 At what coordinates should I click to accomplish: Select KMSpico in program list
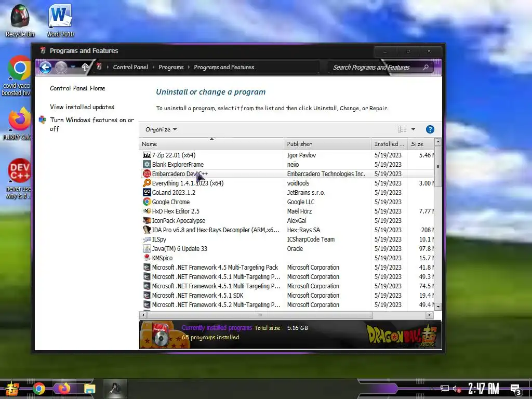click(287, 258)
